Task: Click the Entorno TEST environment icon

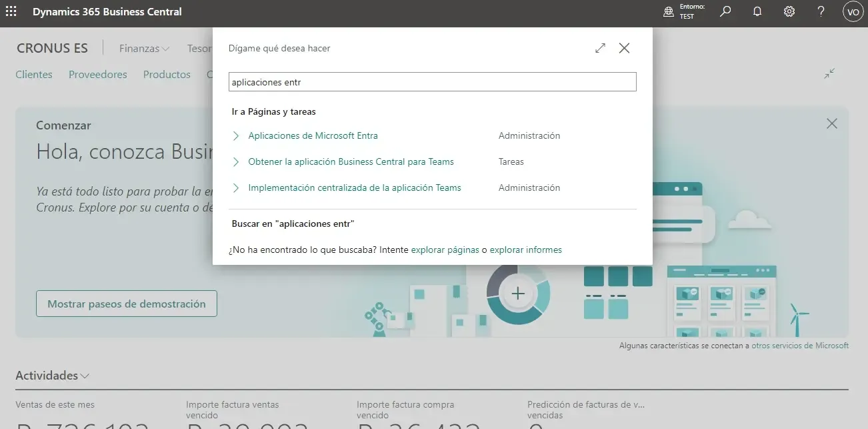Action: [x=669, y=11]
